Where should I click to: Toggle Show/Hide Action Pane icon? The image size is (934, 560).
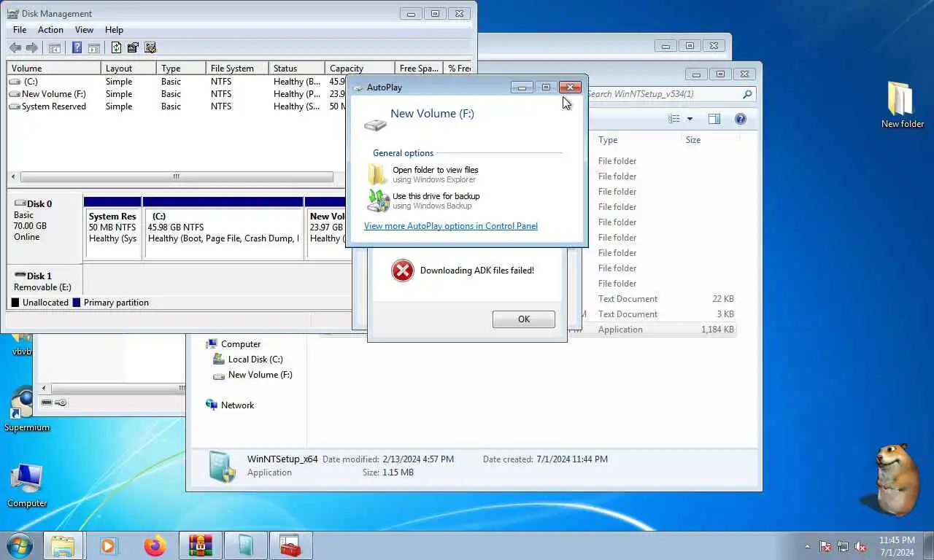(x=93, y=48)
